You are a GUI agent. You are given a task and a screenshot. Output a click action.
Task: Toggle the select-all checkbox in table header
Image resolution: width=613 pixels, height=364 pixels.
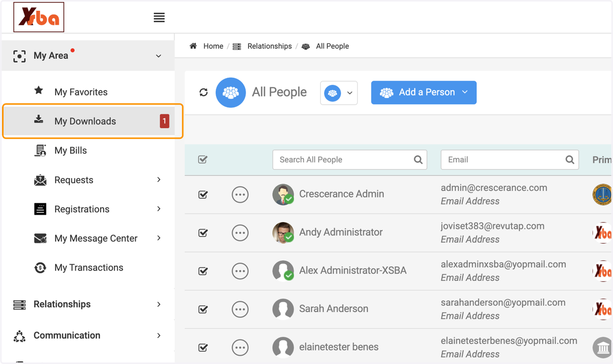[203, 160]
